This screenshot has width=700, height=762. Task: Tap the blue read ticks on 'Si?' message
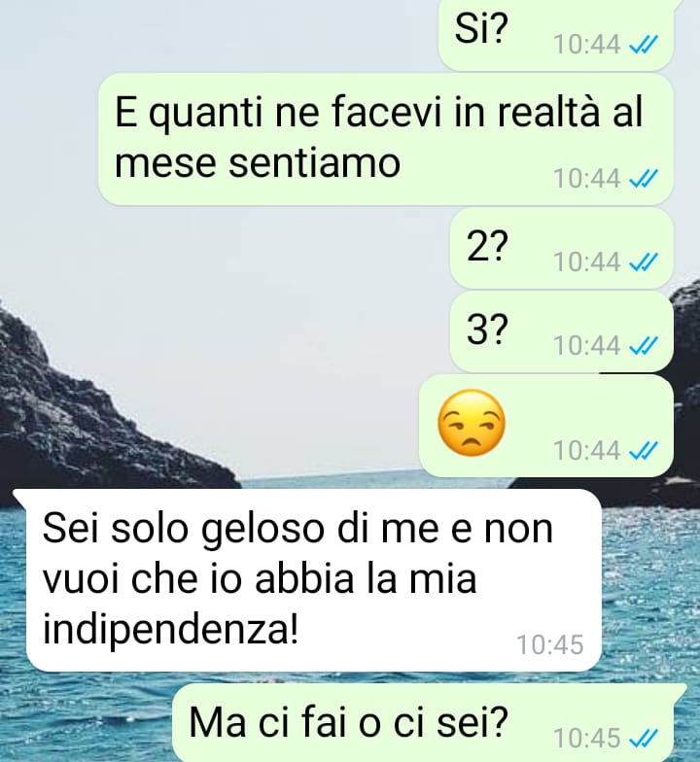(644, 45)
